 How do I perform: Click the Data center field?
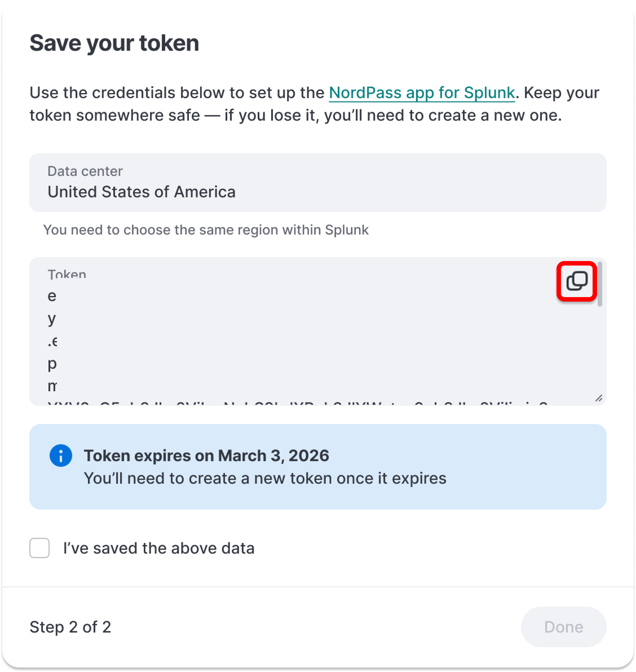318,182
